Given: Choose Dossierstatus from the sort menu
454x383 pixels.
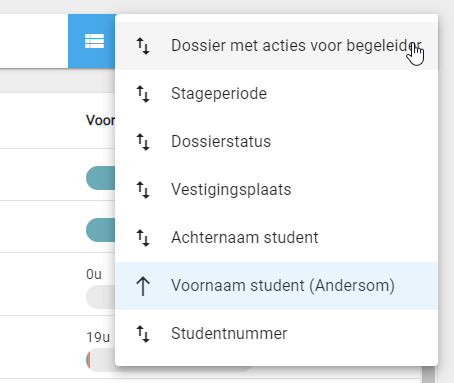Looking at the screenshot, I should (276, 142).
